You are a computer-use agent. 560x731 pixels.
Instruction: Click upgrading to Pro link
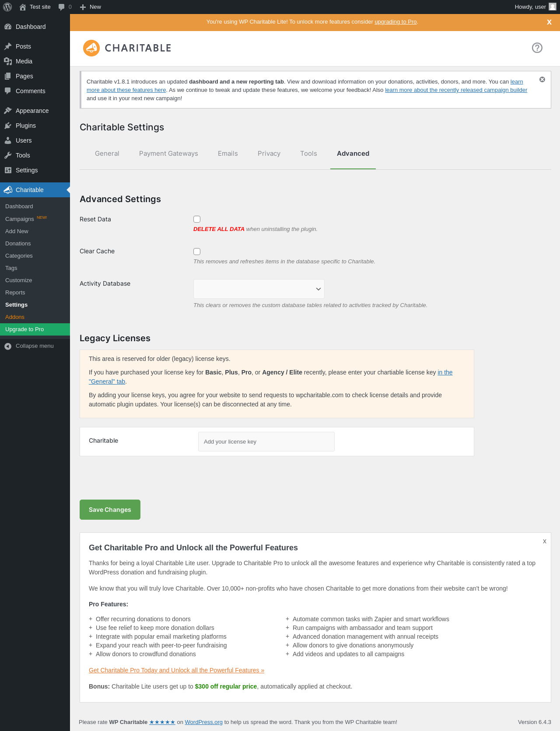(395, 22)
